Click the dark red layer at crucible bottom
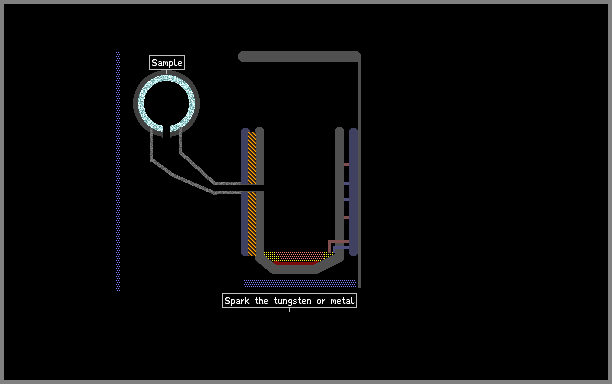Image resolution: width=612 pixels, height=384 pixels. click(x=294, y=263)
